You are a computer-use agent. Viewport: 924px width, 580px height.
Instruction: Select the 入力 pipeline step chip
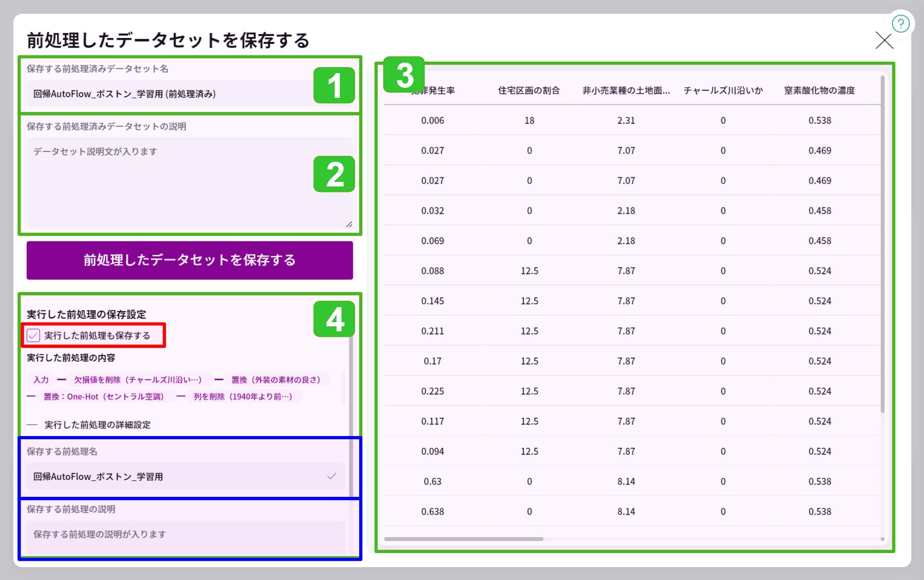tap(41, 379)
